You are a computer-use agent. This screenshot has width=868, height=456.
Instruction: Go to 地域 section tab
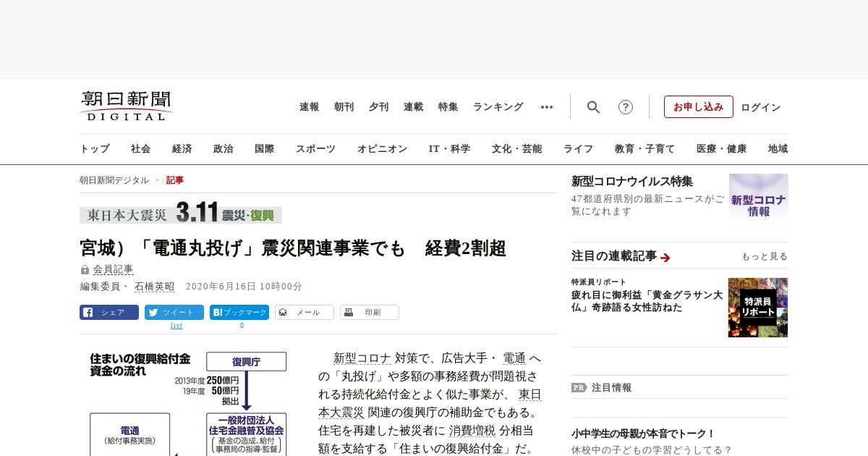pos(778,149)
